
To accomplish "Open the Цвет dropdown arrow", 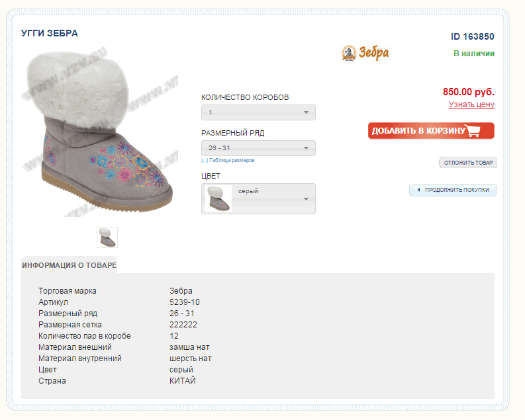I will 306,199.
